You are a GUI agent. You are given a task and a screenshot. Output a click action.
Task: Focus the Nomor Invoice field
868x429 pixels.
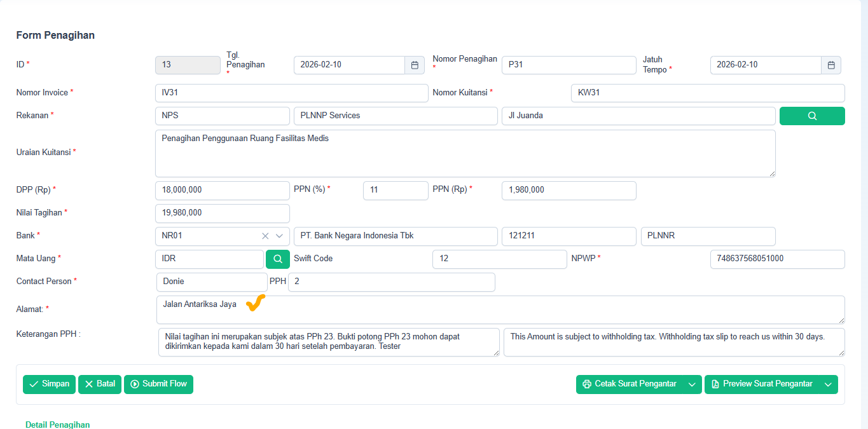coord(291,93)
